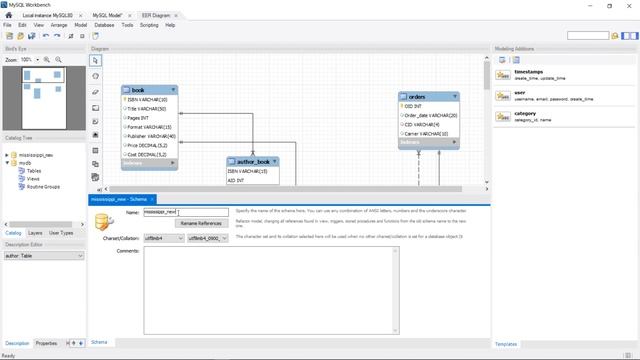Select the new routine group tool
Viewport: 640px width, 360px height.
pos(96,177)
